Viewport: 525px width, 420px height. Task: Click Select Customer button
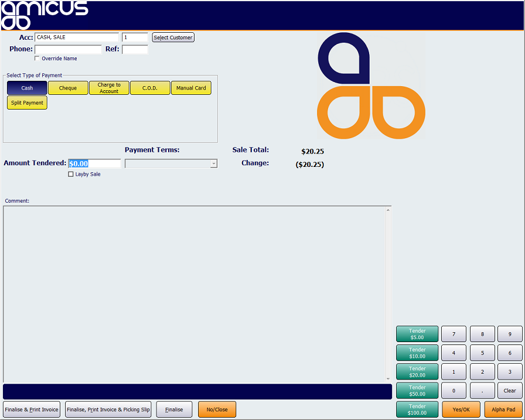(173, 37)
